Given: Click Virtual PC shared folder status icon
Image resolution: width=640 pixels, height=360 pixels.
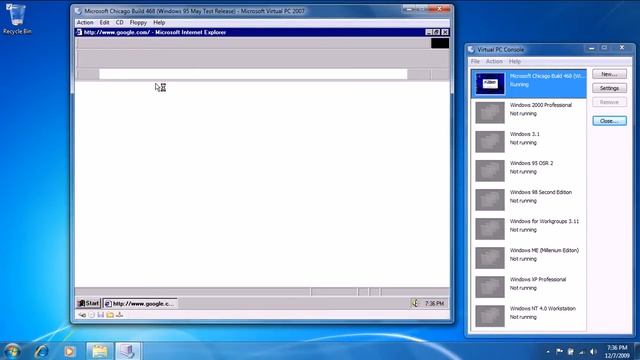Looking at the screenshot, I should tap(110, 315).
